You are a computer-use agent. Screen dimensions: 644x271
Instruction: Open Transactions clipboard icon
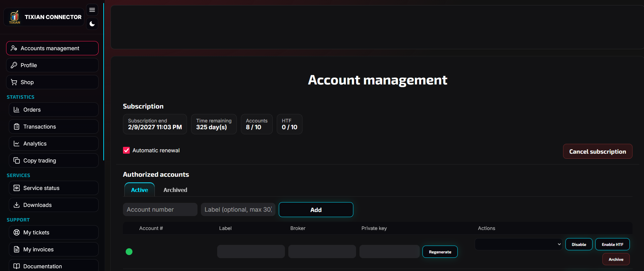pos(16,127)
